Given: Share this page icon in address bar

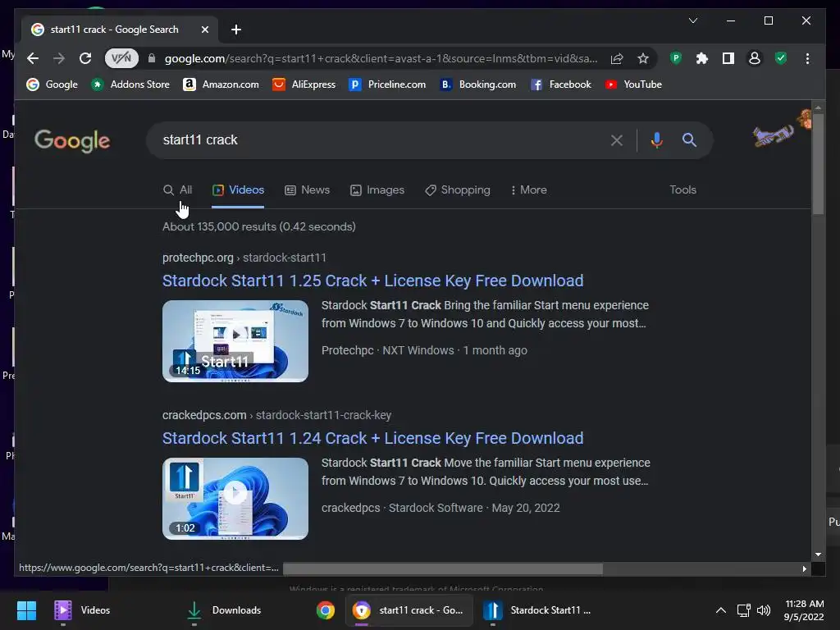Looking at the screenshot, I should 617,58.
